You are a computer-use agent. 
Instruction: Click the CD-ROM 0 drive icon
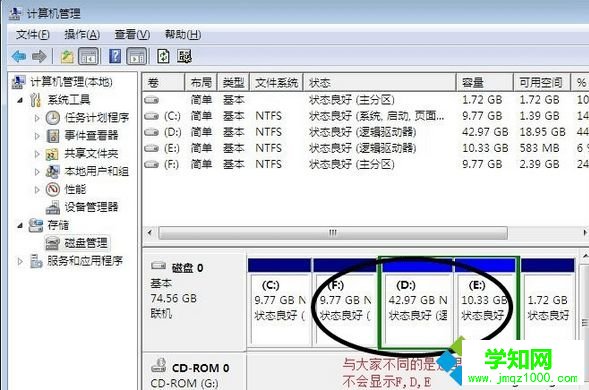[x=159, y=366]
